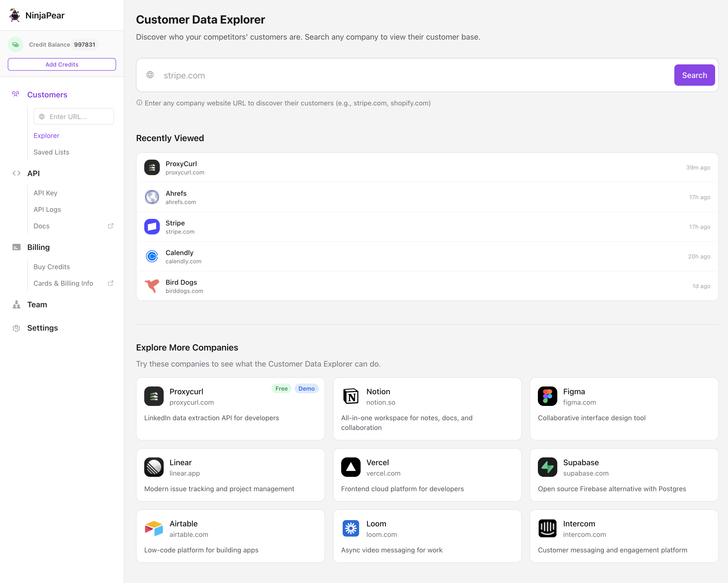The image size is (728, 583).
Task: Click the Add Credits button
Action: (62, 65)
